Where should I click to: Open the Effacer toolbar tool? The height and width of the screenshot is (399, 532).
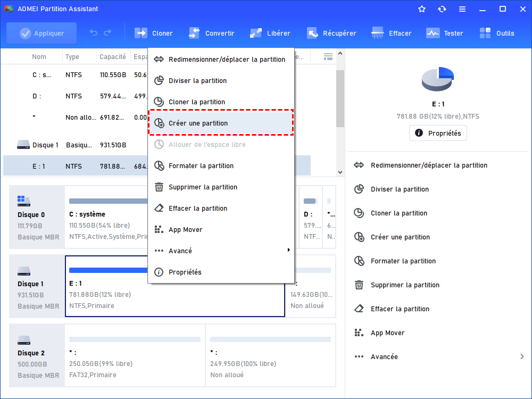tap(392, 33)
